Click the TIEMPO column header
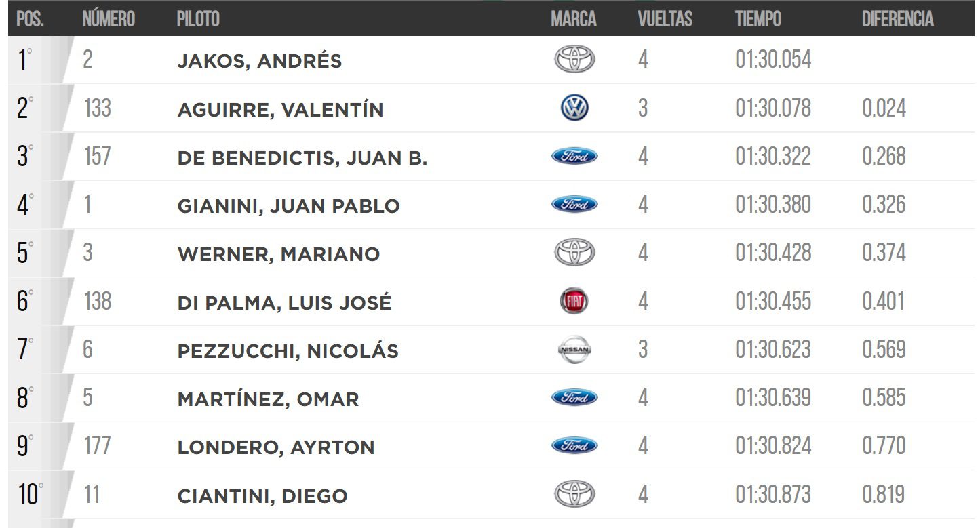Image resolution: width=980 pixels, height=528 pixels. coord(758,18)
